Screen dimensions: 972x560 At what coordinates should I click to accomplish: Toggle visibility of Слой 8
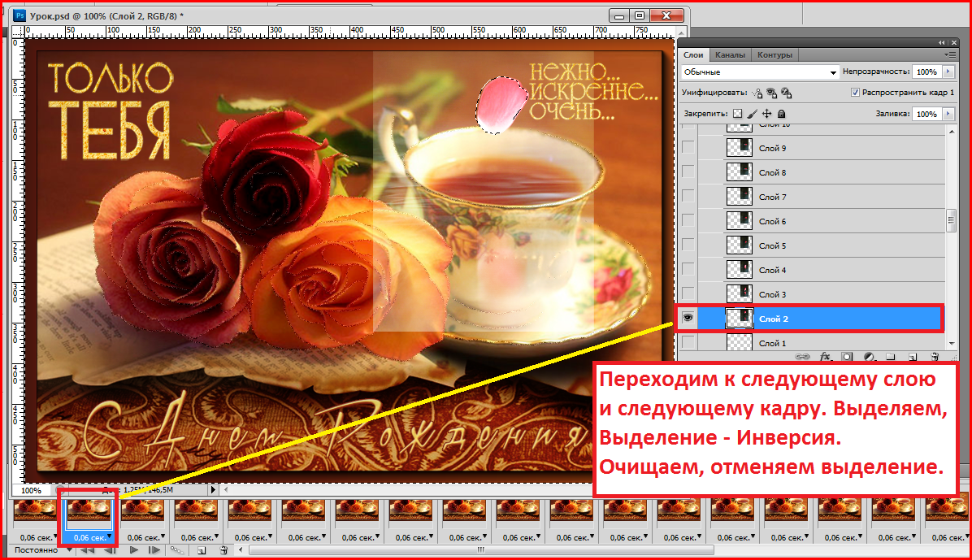point(688,171)
